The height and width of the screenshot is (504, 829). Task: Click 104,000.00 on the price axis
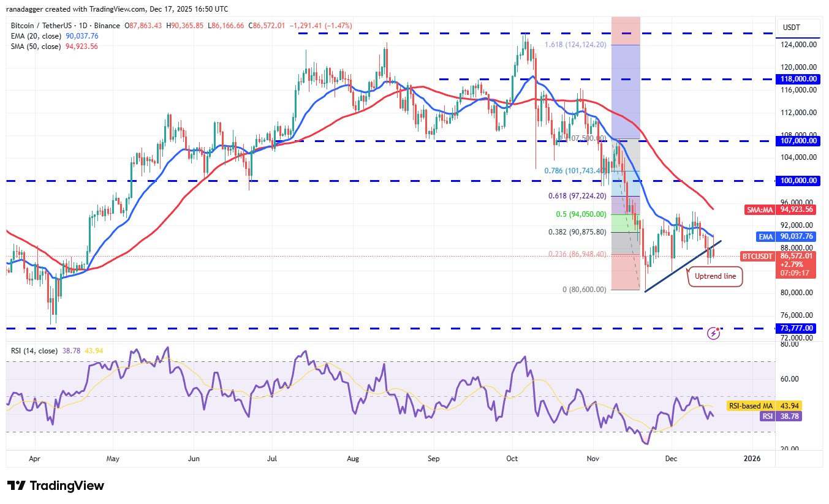[x=798, y=157]
